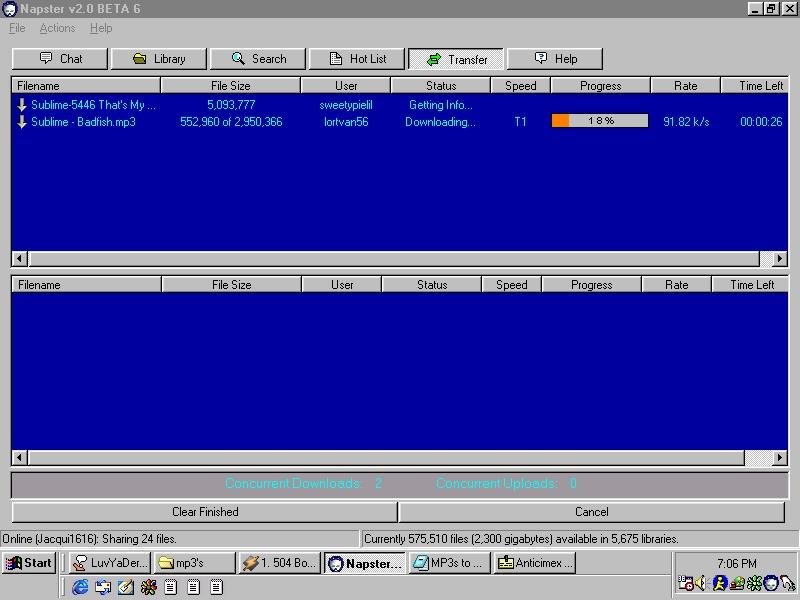The image size is (800, 600).
Task: Click the Napster cat icon in title bar
Action: 9,9
